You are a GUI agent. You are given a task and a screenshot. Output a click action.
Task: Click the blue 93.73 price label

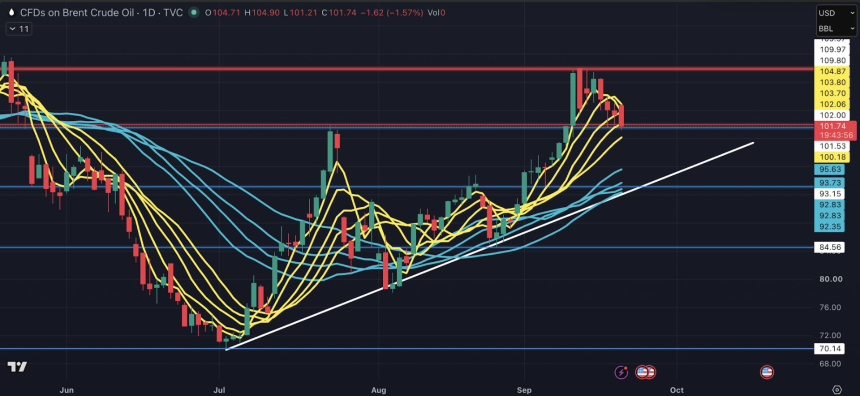(830, 183)
